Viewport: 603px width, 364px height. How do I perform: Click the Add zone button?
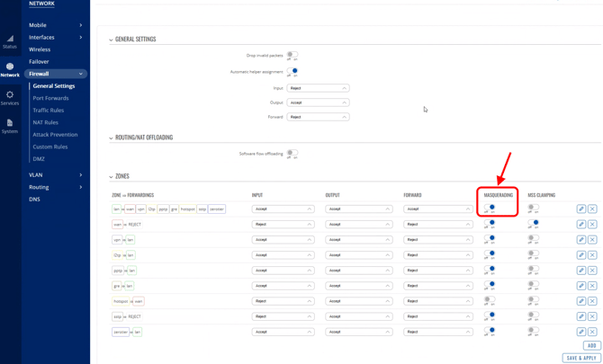[x=591, y=345]
